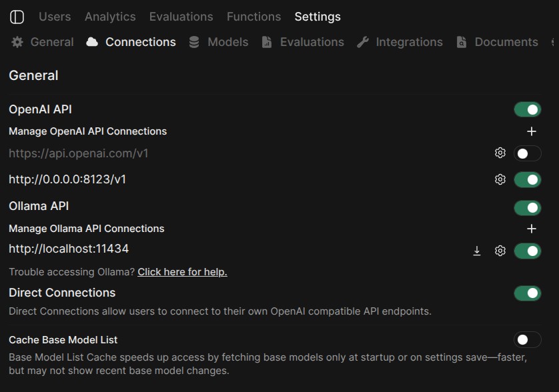Click the Ollama download models icon
Screen dimensions: 559x392
click(476, 251)
